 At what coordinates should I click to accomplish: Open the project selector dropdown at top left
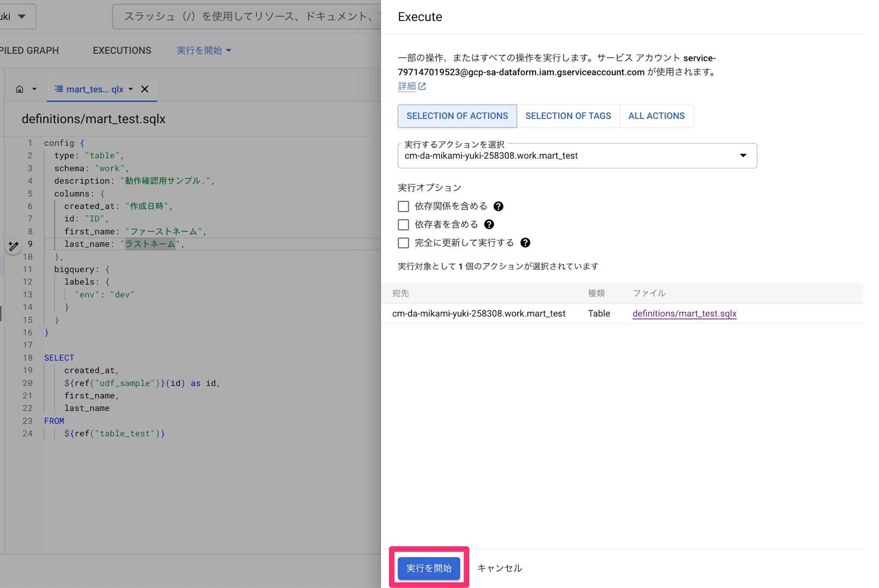tap(18, 17)
